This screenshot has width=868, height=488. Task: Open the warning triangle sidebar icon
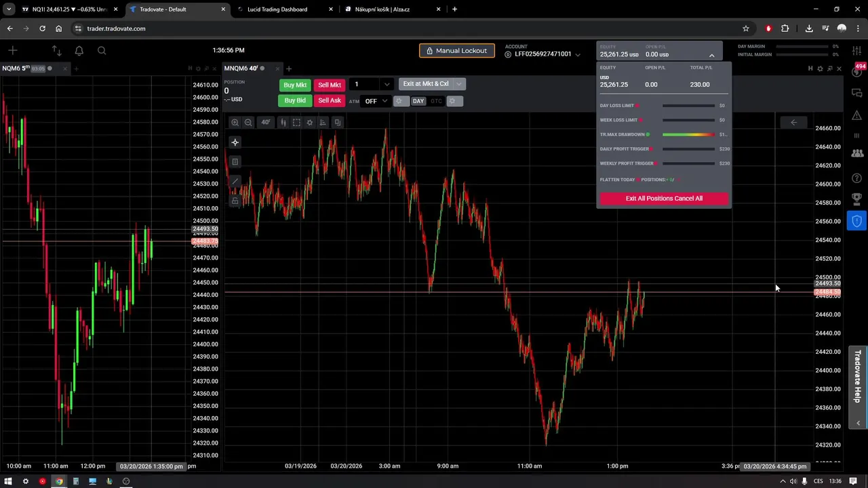[x=857, y=115]
